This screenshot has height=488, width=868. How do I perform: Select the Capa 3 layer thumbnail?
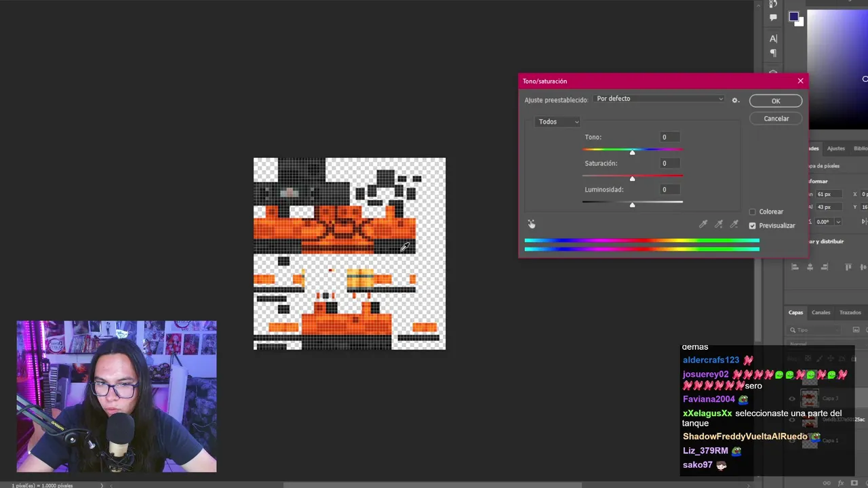click(x=810, y=398)
